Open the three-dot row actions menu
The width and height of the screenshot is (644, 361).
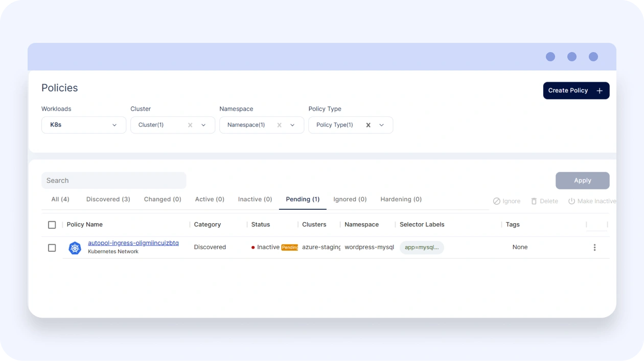[x=594, y=248]
